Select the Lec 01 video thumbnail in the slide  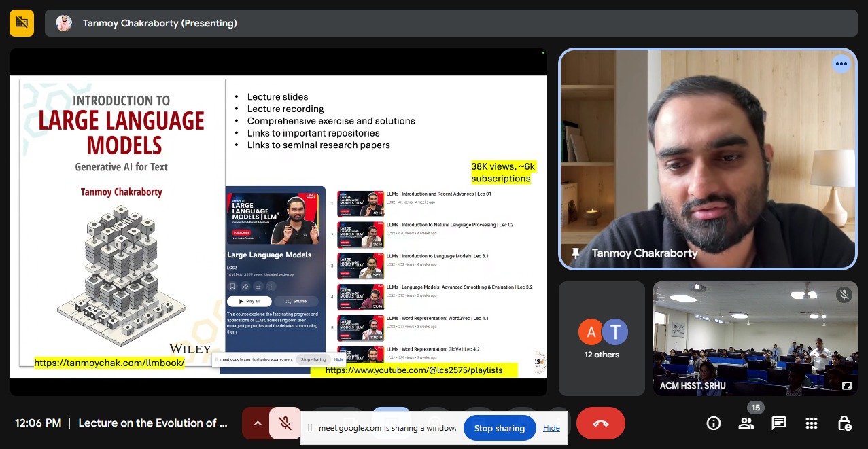pos(360,203)
